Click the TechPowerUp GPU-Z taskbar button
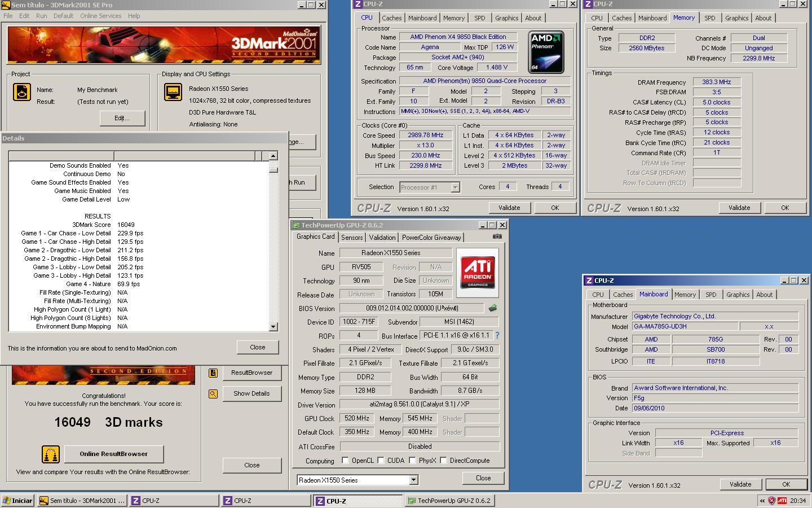 [450, 501]
